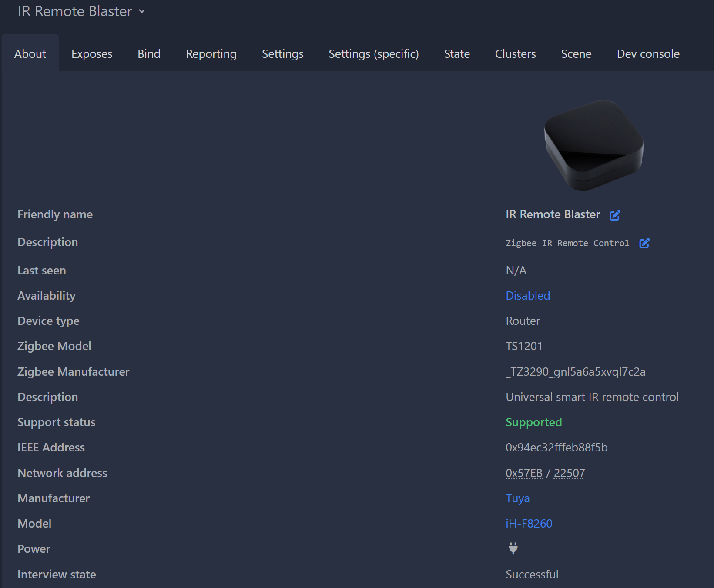Click the 22507 decimal network address
Screen dimensions: 714x588
point(569,473)
